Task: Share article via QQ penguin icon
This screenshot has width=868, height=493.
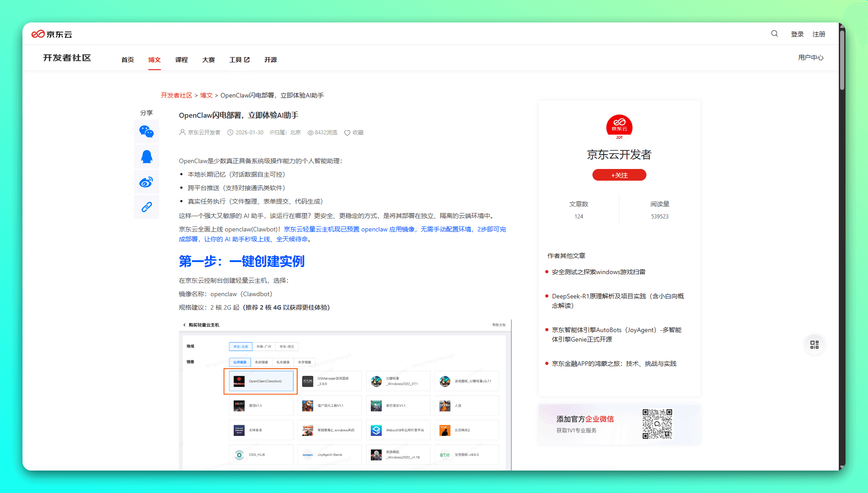Action: click(x=147, y=157)
